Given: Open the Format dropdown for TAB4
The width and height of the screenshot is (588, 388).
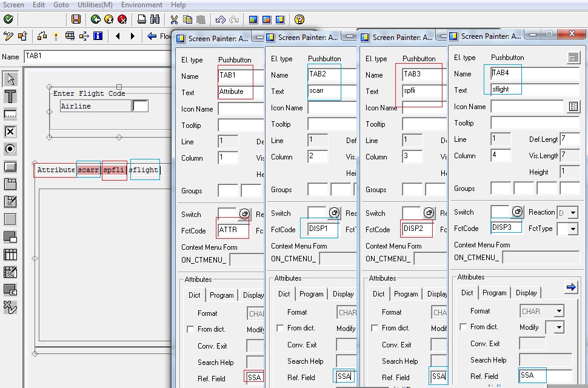Looking at the screenshot, I should (558, 310).
